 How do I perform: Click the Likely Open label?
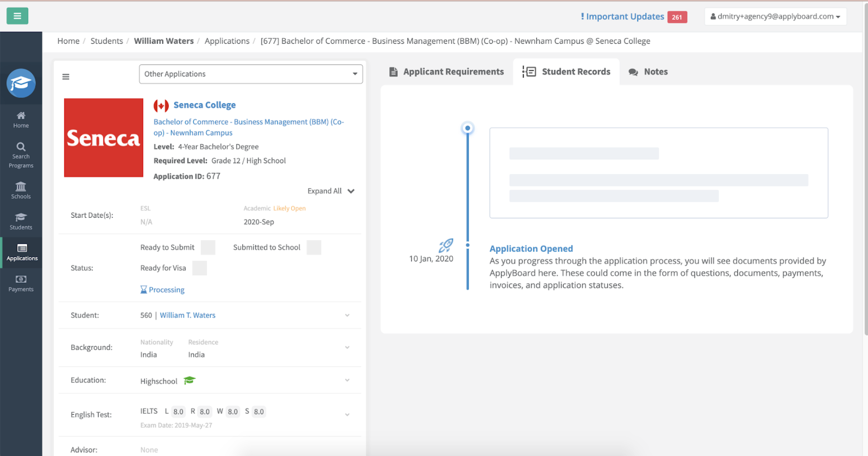pyautogui.click(x=289, y=208)
